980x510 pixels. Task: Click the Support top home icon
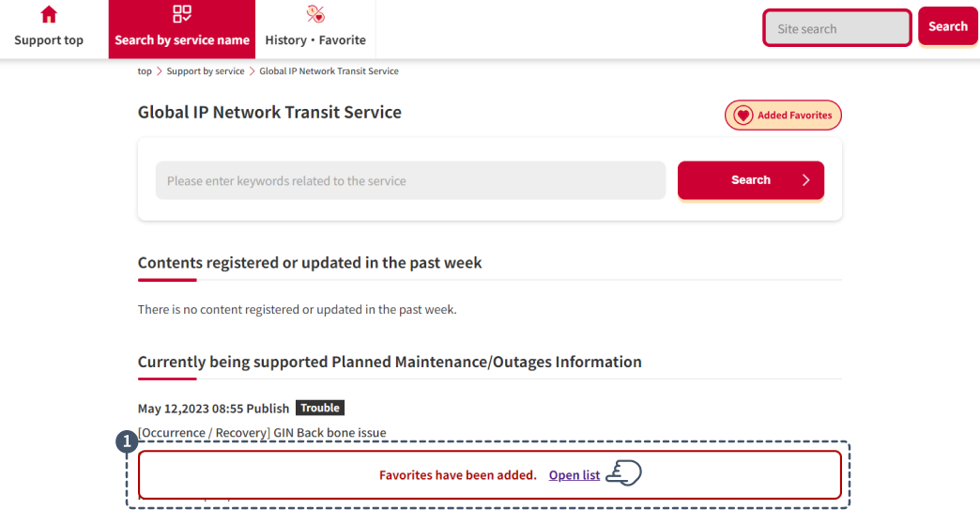pyautogui.click(x=49, y=14)
